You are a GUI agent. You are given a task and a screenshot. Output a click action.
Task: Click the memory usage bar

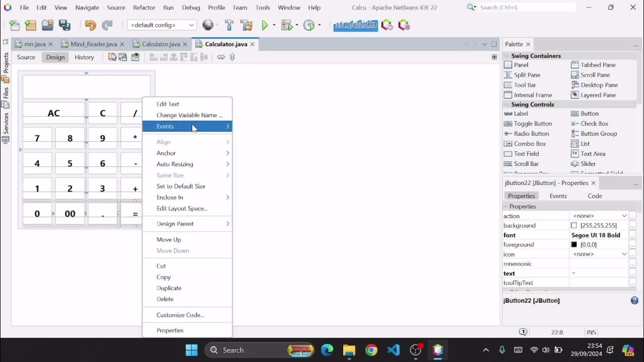[x=356, y=25]
